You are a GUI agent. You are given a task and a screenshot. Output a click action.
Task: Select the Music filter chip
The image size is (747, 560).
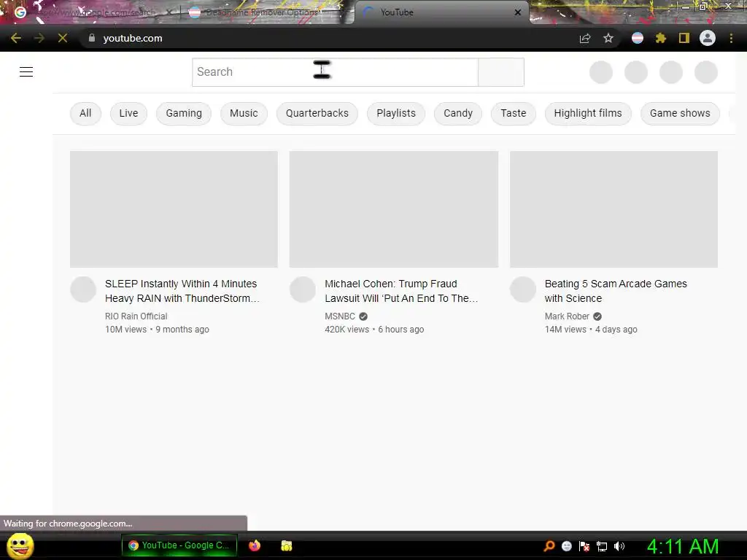244,113
